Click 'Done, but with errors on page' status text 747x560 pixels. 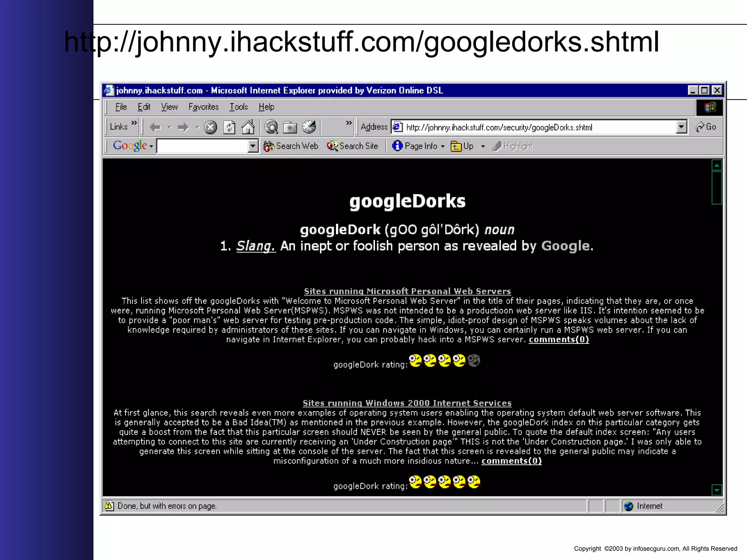pos(167,506)
